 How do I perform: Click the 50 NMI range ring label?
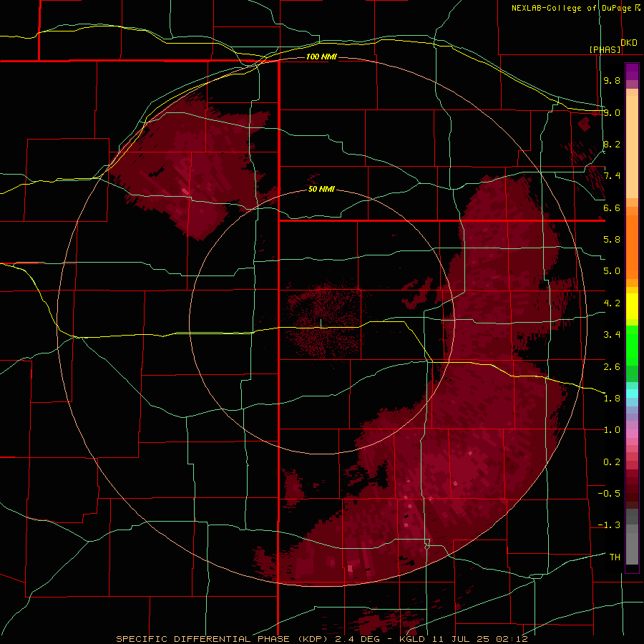(x=321, y=190)
